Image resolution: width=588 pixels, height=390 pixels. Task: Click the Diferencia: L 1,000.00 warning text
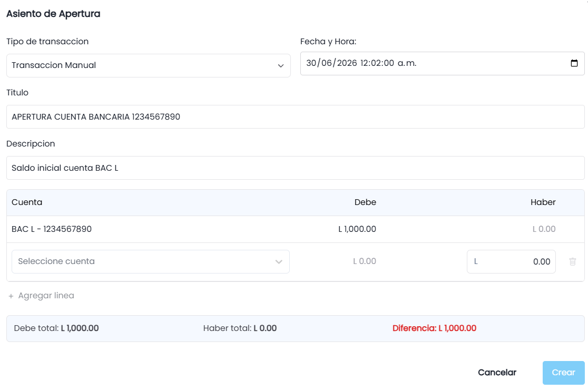pos(434,328)
